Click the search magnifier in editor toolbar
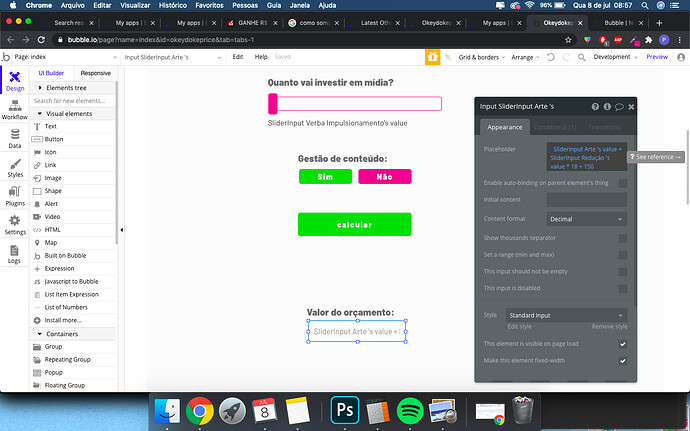Image resolution: width=690 pixels, height=431 pixels. coord(581,57)
